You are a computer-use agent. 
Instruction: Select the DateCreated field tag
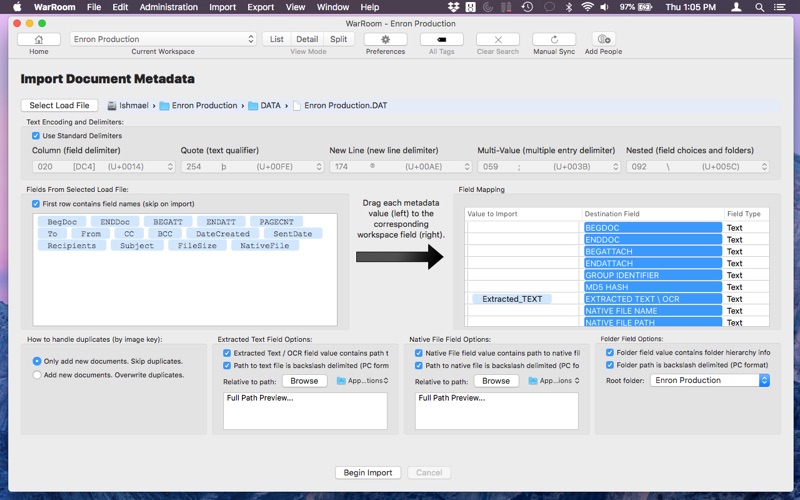223,234
